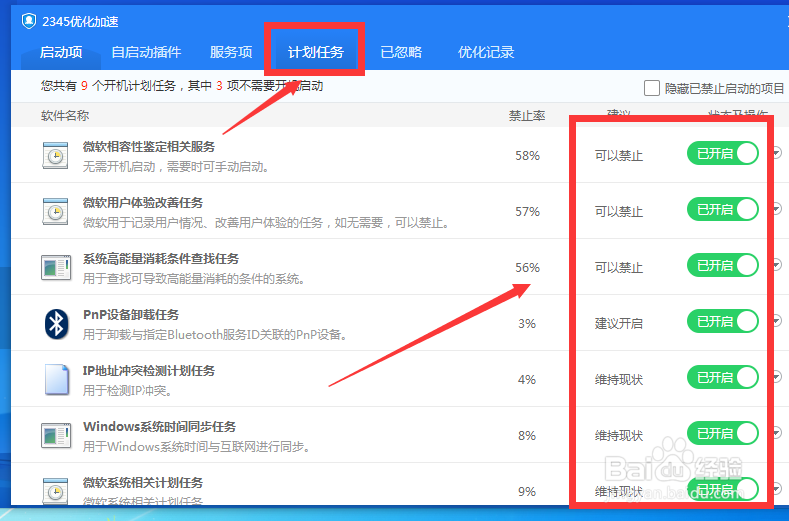Click the 4% disable rate value

point(527,380)
